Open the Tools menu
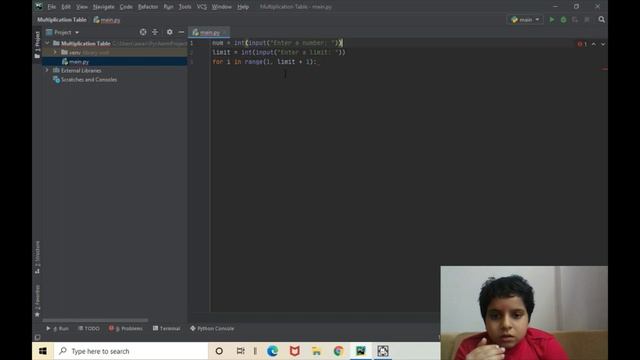This screenshot has width=640, height=360. 184,7
